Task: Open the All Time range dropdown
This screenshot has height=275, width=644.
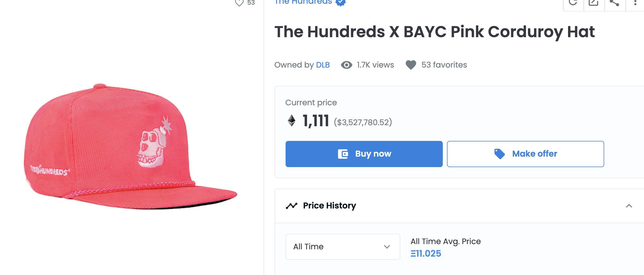Action: coord(343,247)
